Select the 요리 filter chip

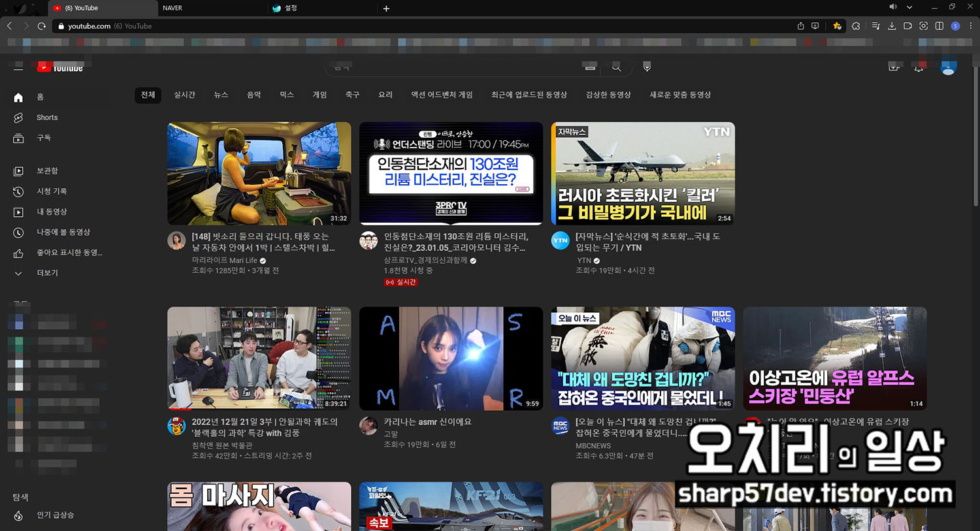pyautogui.click(x=385, y=95)
